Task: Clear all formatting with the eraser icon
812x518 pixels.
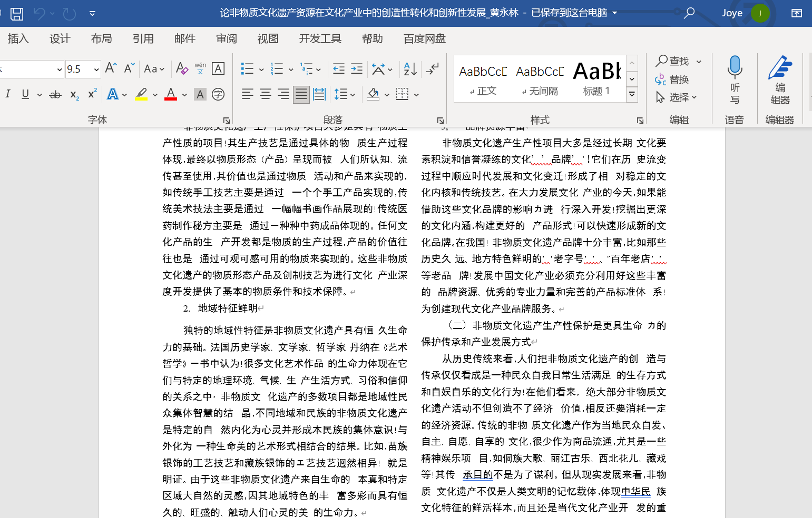Action: (x=182, y=68)
